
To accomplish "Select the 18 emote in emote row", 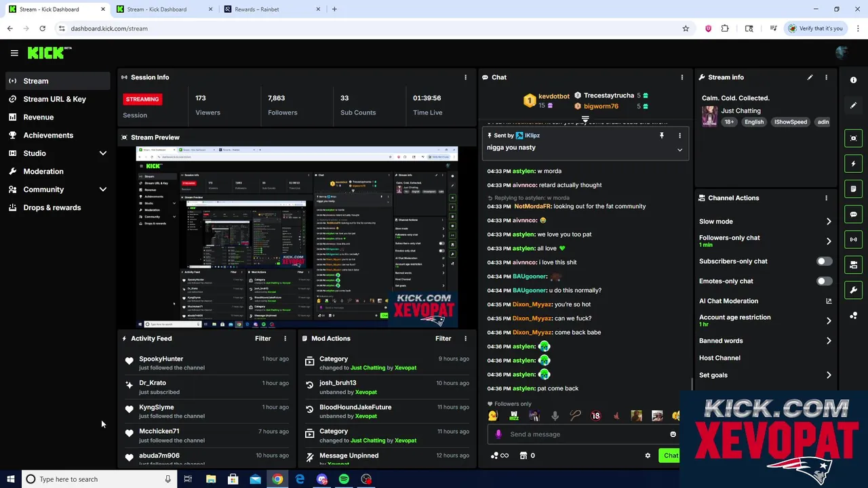I will click(595, 416).
